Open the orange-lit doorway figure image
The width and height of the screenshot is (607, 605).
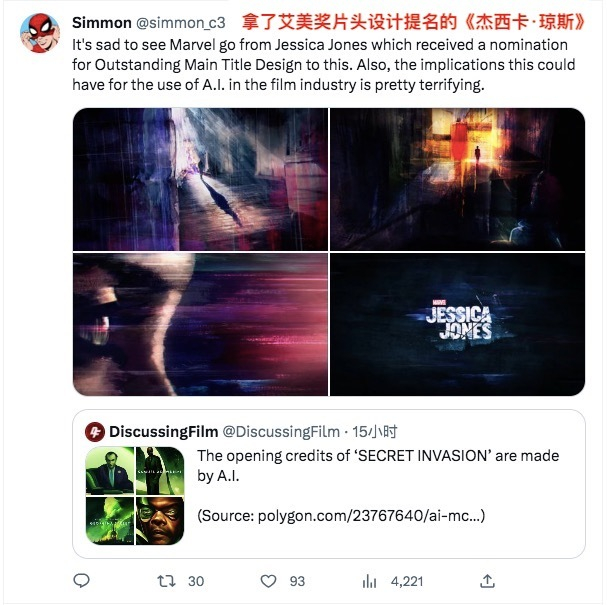click(x=458, y=179)
